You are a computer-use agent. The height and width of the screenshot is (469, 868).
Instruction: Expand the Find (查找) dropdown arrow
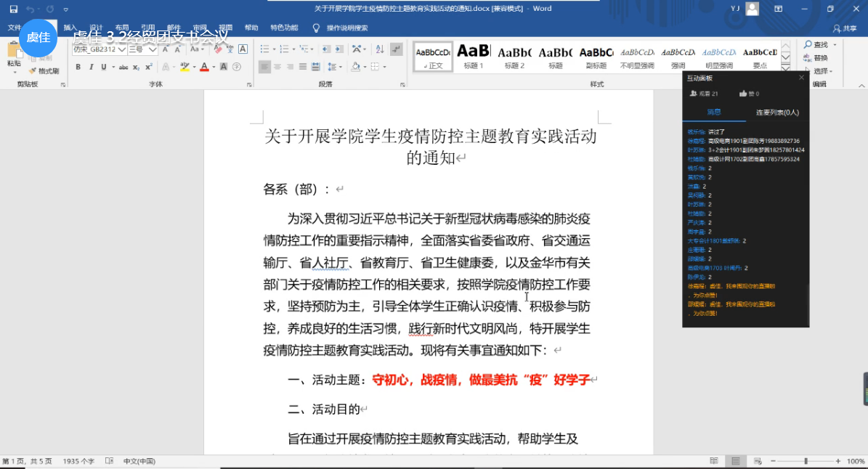tap(835, 45)
